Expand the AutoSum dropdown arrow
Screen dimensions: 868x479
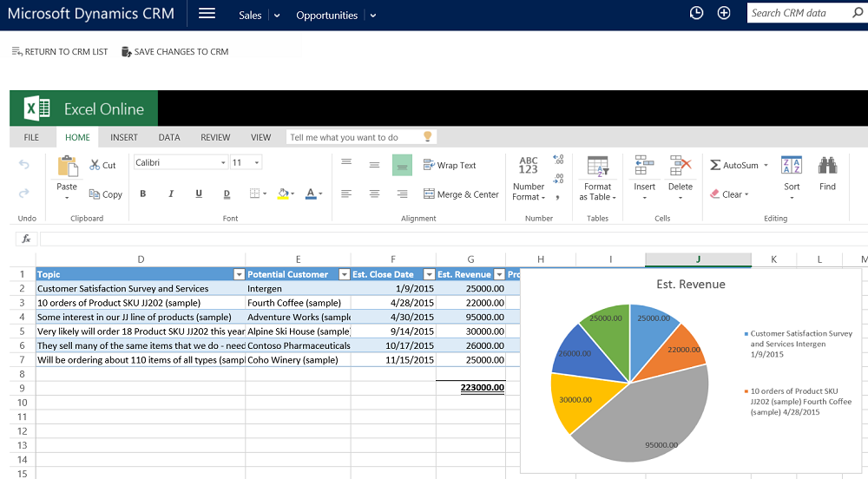point(766,165)
